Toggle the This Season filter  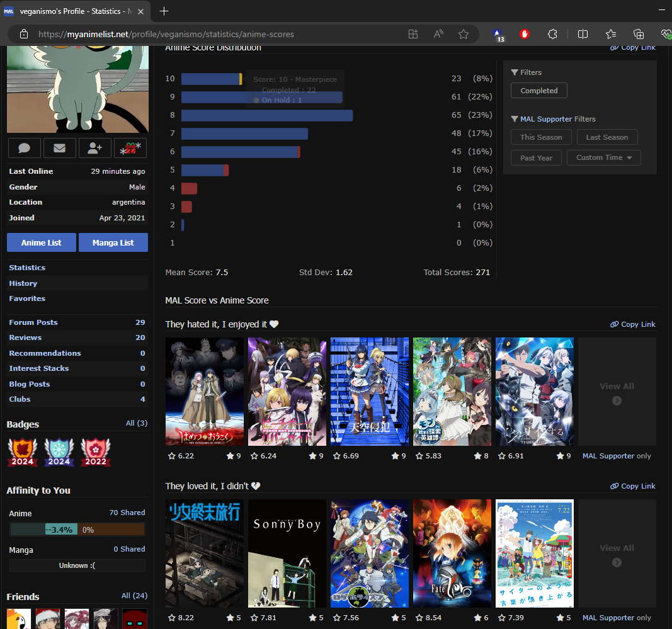541,137
